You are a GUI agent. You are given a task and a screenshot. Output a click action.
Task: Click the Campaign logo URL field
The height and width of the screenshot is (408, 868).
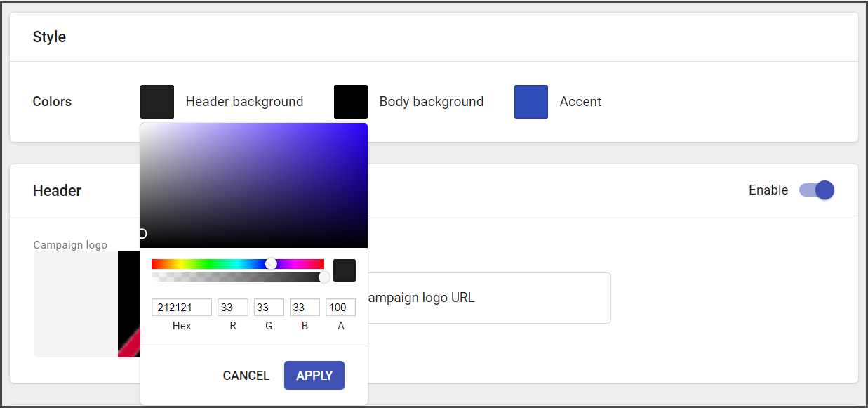pos(489,298)
